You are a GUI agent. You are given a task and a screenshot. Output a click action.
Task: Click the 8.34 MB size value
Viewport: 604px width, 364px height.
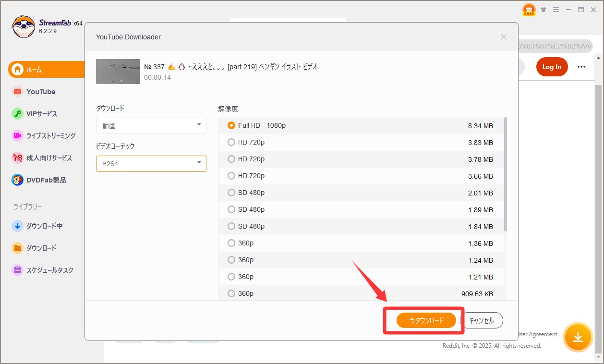click(x=481, y=126)
